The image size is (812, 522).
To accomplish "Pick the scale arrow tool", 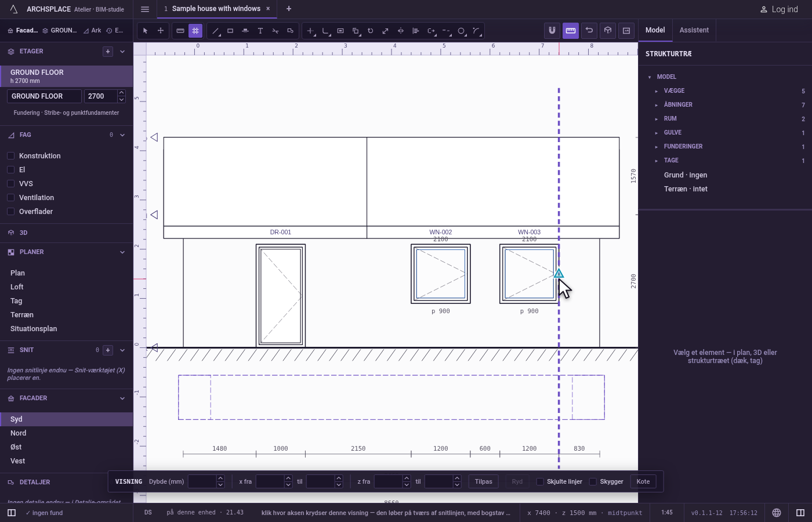I will (x=386, y=31).
